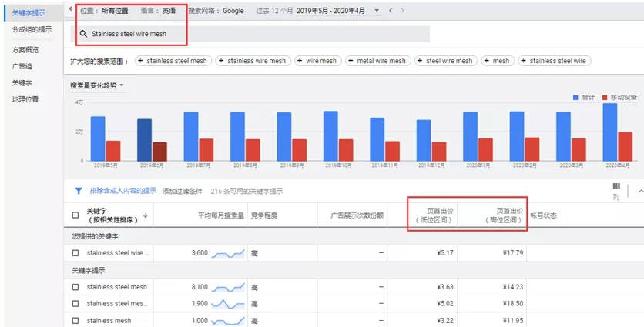This screenshot has width=644, height=327.
Task: Check the stainless steel mesh row
Action: 75,287
